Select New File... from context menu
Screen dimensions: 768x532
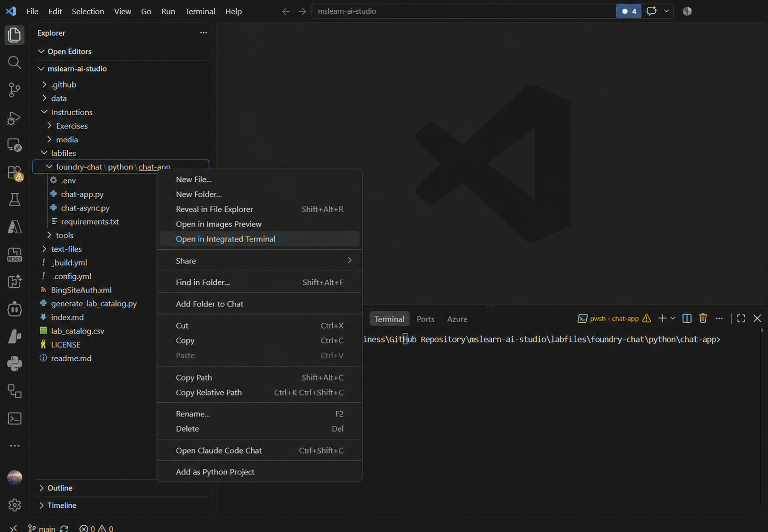coord(259,179)
